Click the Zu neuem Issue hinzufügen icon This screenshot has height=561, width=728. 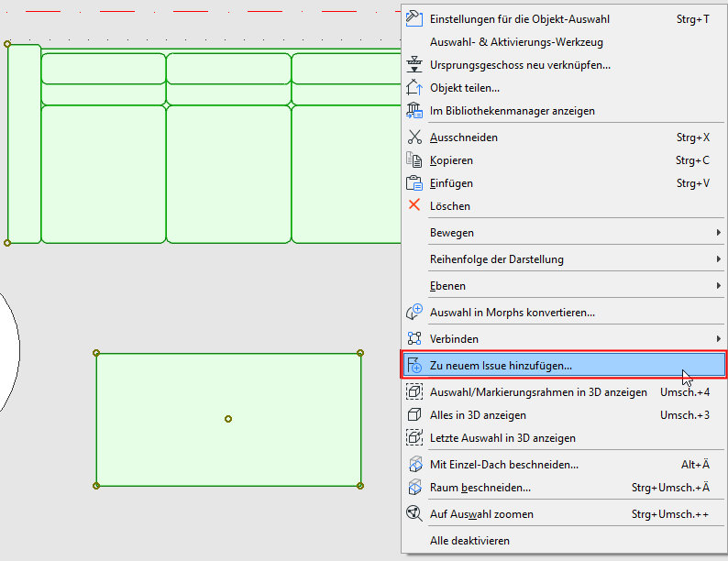pos(414,365)
